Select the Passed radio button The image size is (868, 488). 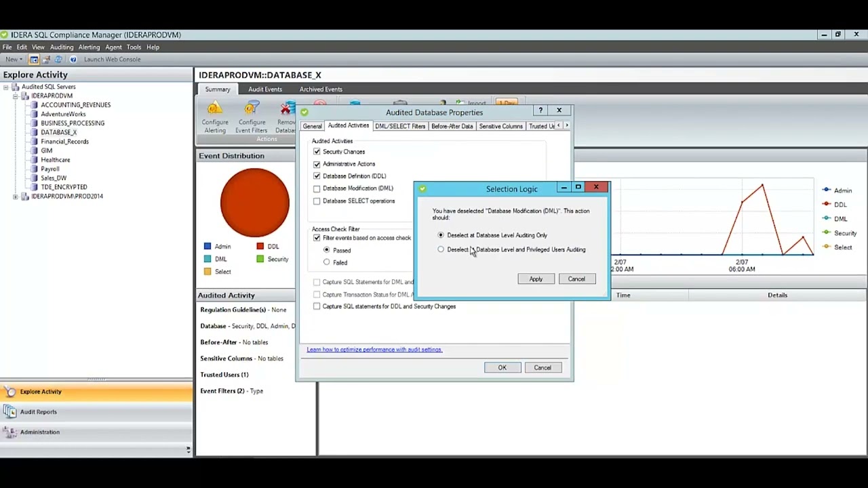click(x=327, y=250)
